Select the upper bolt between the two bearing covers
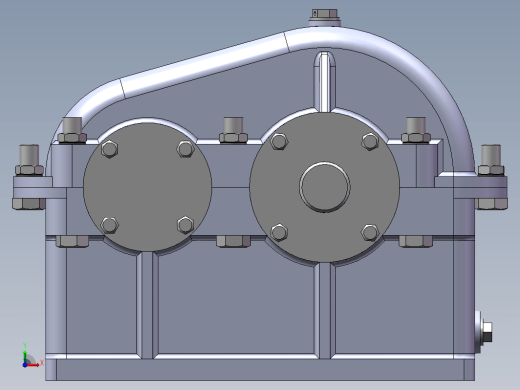The height and width of the screenshot is (390, 520). [x=233, y=130]
